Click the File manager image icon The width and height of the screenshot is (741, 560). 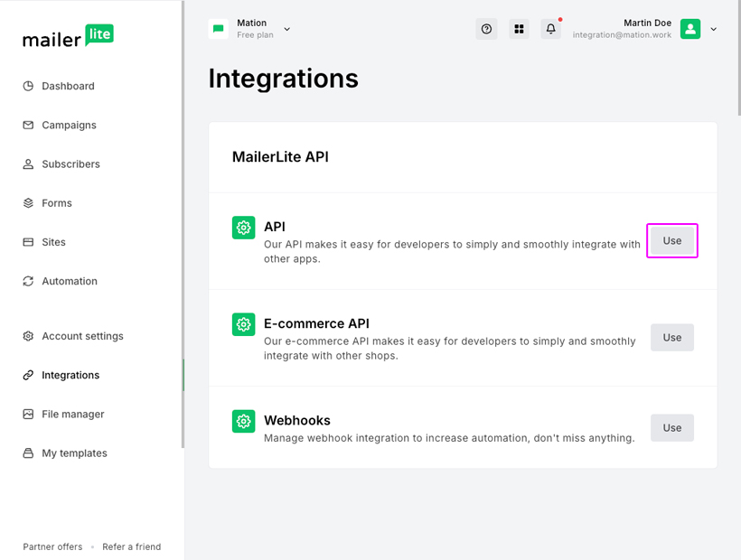[x=28, y=414]
